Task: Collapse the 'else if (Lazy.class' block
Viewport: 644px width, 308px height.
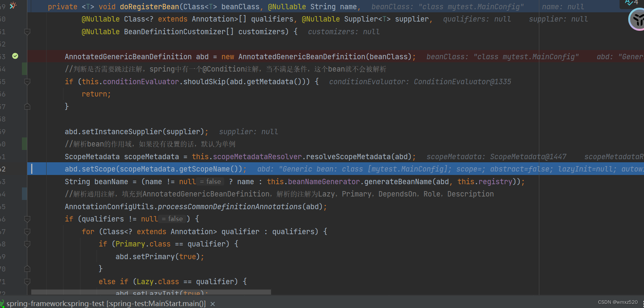Action: click(x=27, y=281)
